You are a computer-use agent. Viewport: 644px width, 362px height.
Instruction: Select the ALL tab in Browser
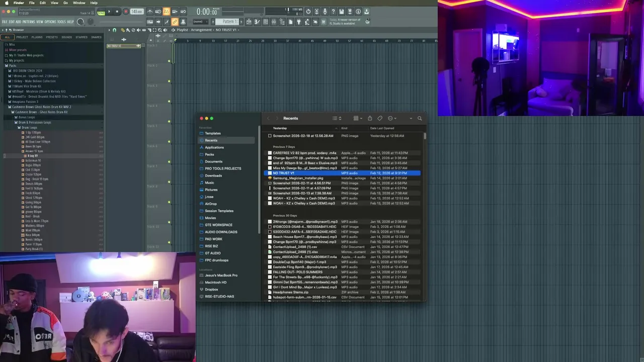click(x=7, y=37)
